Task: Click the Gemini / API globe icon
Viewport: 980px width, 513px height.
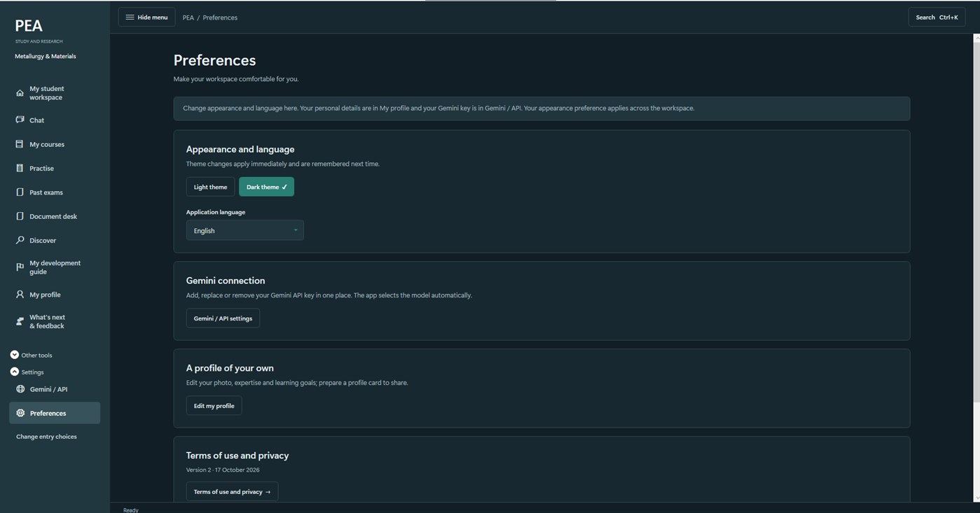Action: click(x=20, y=389)
